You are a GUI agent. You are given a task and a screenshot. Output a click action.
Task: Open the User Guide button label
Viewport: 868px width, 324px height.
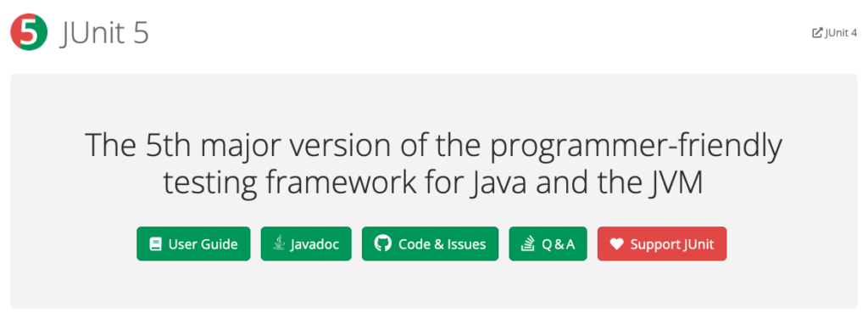click(x=203, y=243)
